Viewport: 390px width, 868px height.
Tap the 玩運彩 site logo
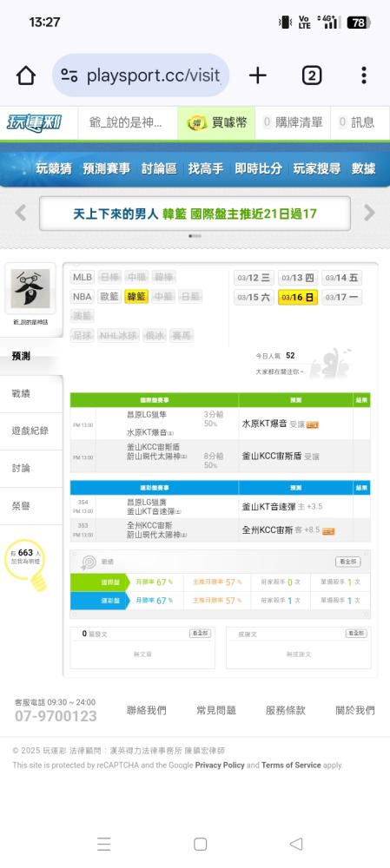click(35, 122)
